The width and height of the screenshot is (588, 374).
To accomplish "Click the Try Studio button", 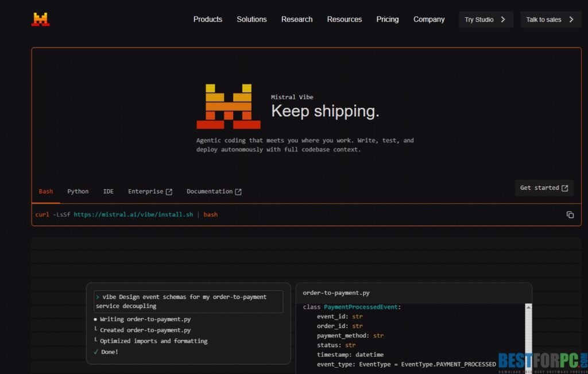I will pyautogui.click(x=486, y=20).
